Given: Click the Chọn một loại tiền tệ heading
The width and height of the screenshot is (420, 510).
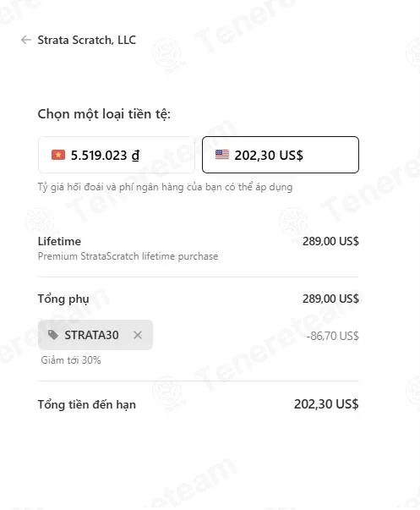Looking at the screenshot, I should [x=104, y=114].
